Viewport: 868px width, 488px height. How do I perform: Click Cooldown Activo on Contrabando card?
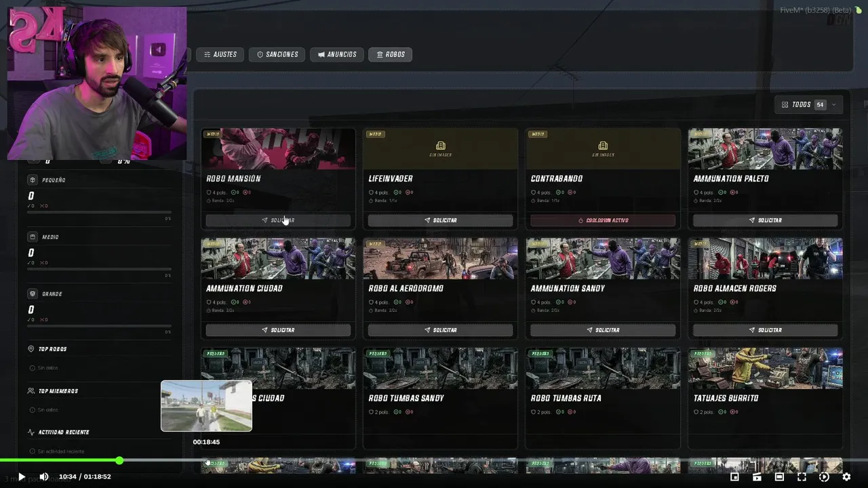coord(603,220)
